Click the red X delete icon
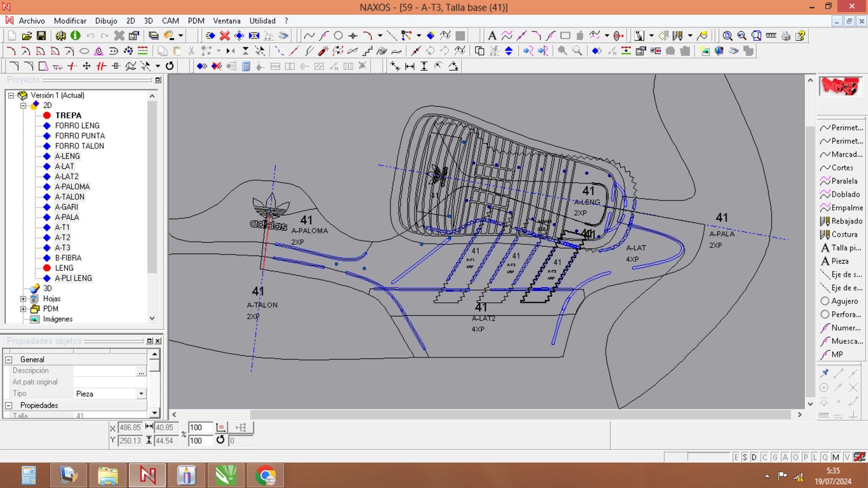Image resolution: width=868 pixels, height=488 pixels. tap(225, 36)
